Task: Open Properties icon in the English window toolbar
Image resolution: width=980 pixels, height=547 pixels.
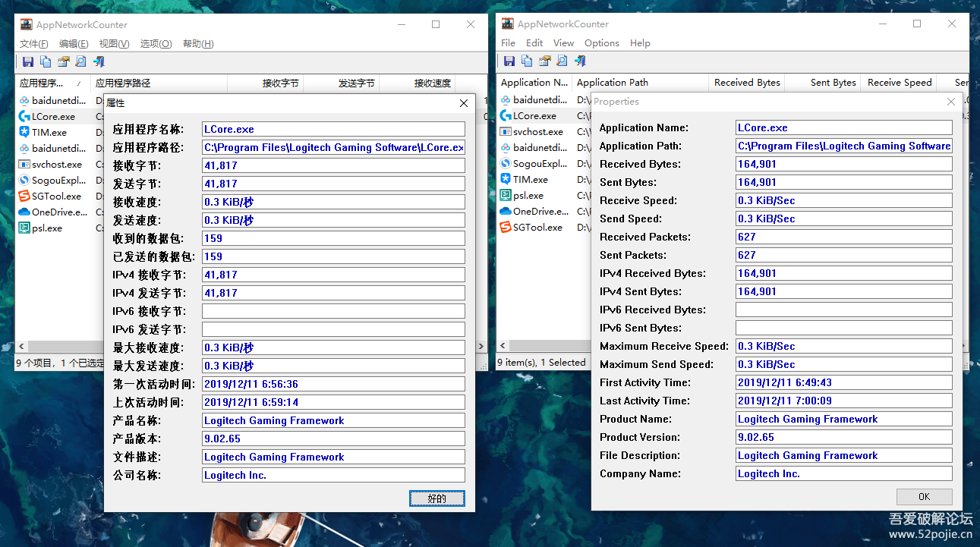Action: [544, 61]
